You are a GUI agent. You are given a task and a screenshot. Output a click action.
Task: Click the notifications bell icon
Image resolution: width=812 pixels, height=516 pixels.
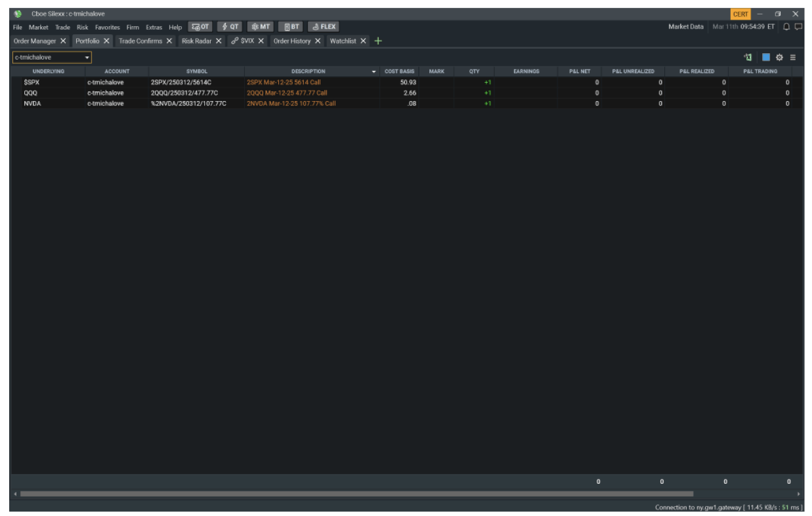[x=786, y=27]
